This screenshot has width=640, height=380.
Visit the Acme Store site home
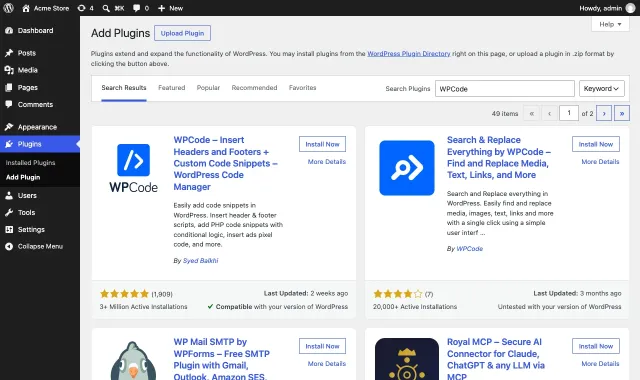[45, 8]
